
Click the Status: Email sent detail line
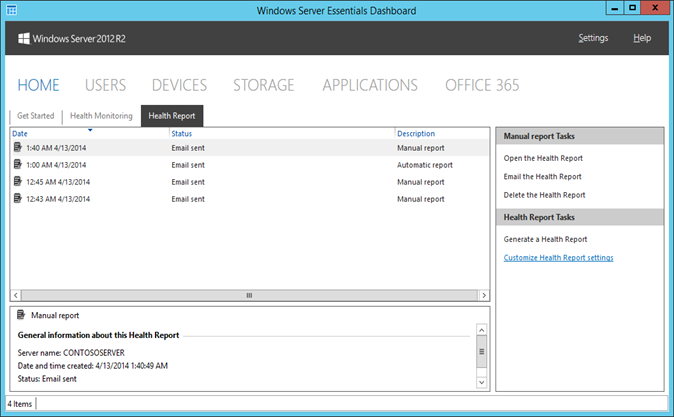(47, 379)
